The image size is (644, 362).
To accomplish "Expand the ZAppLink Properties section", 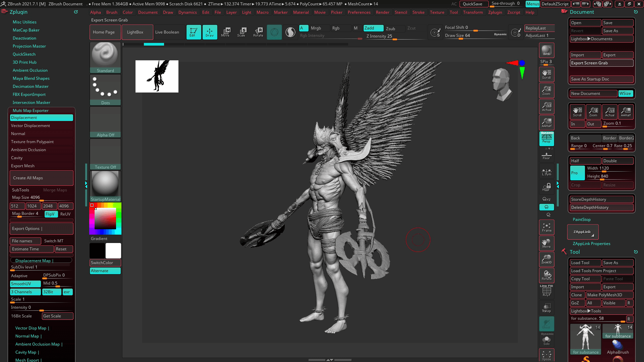I will coord(591,244).
